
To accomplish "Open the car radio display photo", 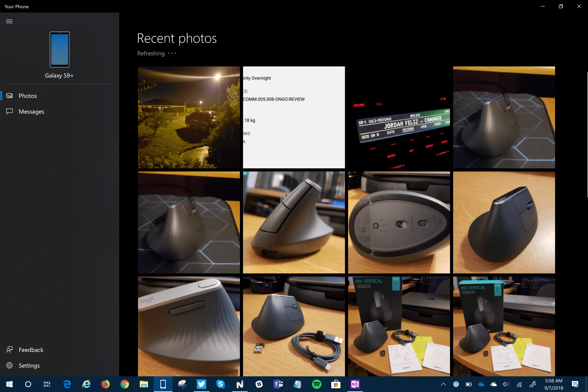I will 399,117.
